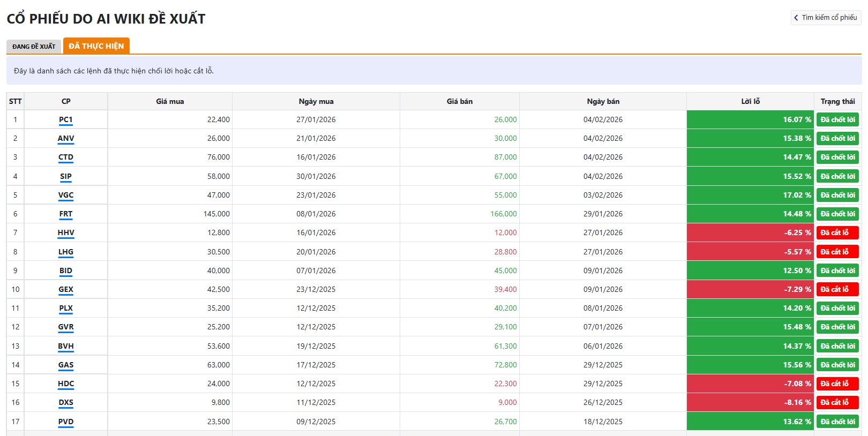Open the ANV stock link
Image resolution: width=868 pixels, height=436 pixels.
click(x=66, y=138)
